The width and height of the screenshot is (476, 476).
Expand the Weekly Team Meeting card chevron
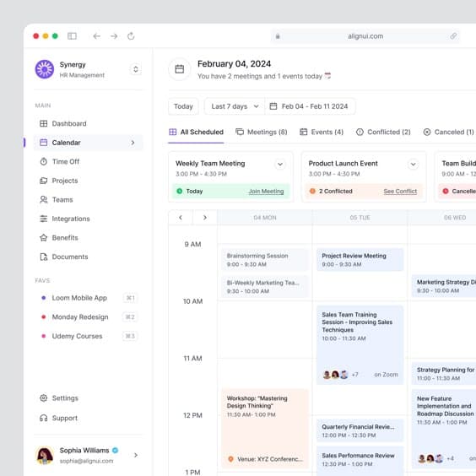pos(280,165)
